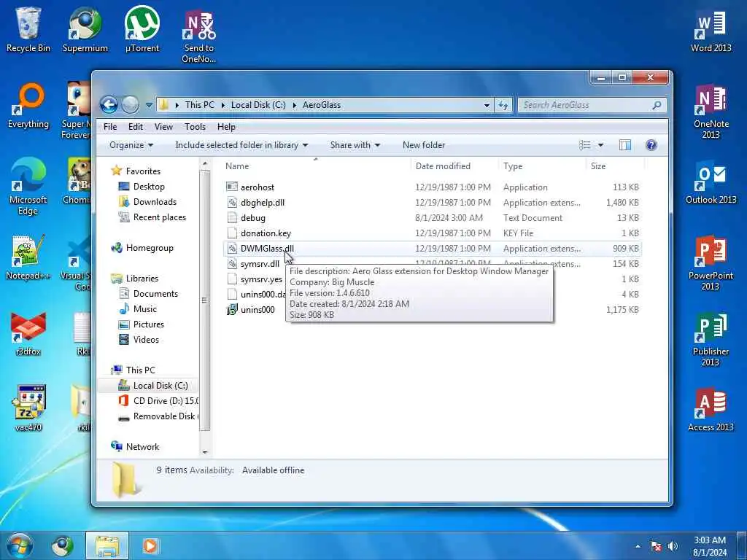Sort by Date modified column header
Screen dimensions: 747x560
click(454, 166)
